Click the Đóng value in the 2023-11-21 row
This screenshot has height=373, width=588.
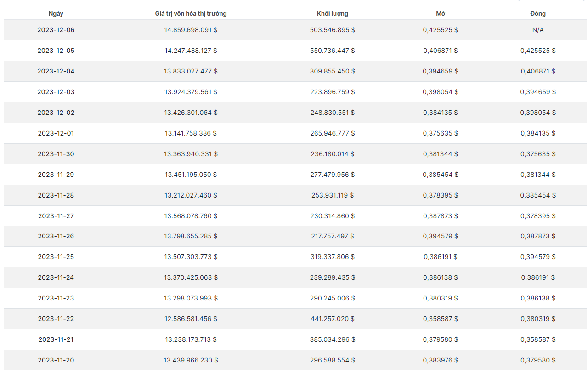[x=538, y=339]
